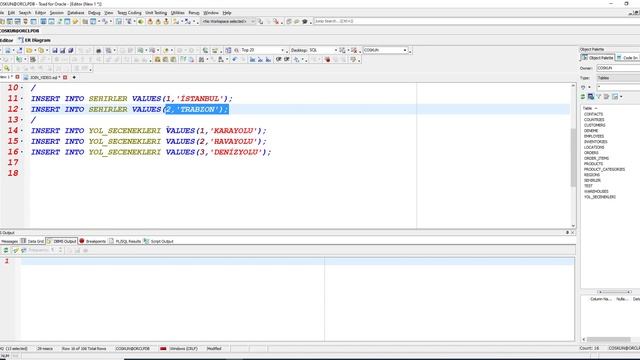Open the Type Tables dropdown
The width and height of the screenshot is (640, 360).
pyautogui.click(x=618, y=78)
